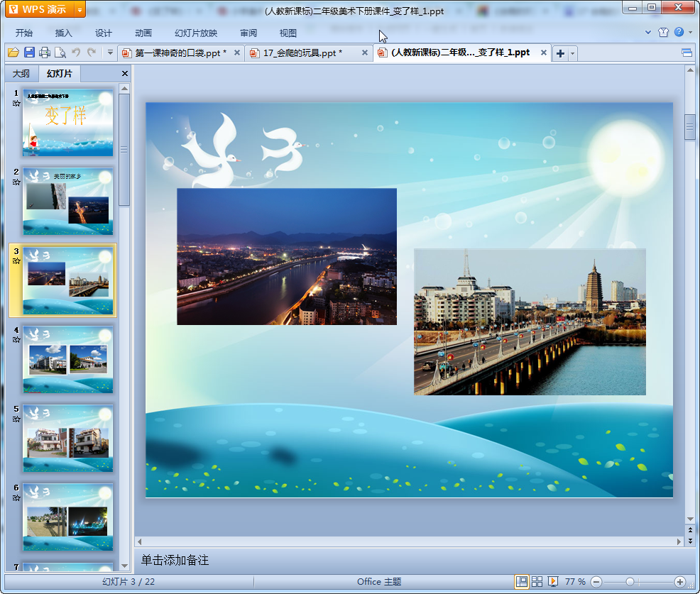This screenshot has height=594, width=700.
Task: Collapse the ribbon using the chevron icon
Action: tap(647, 33)
